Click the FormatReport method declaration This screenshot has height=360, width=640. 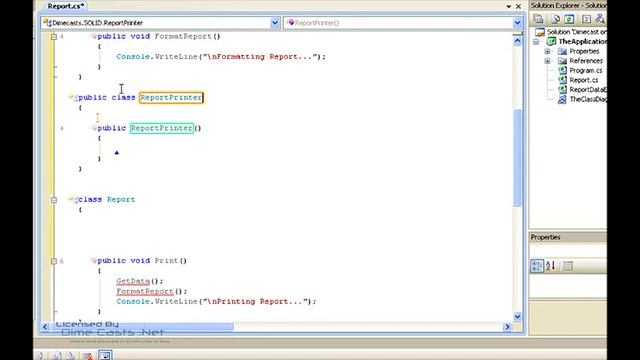(159, 36)
